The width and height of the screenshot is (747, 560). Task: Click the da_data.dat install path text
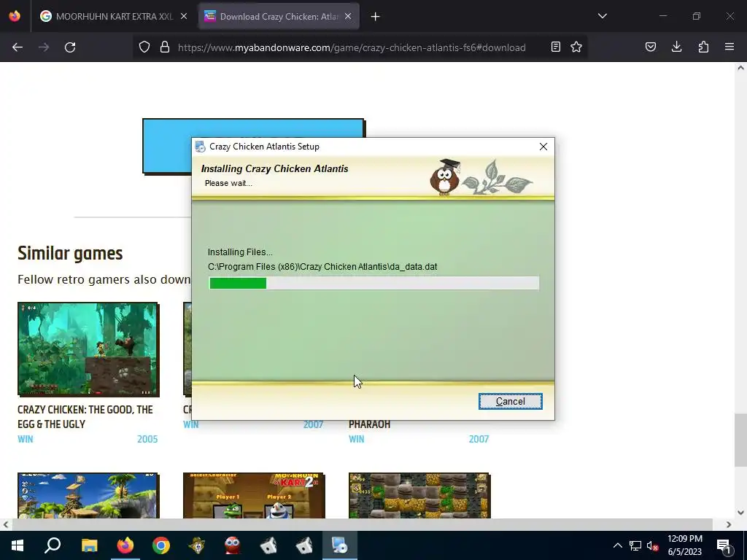pyautogui.click(x=322, y=267)
